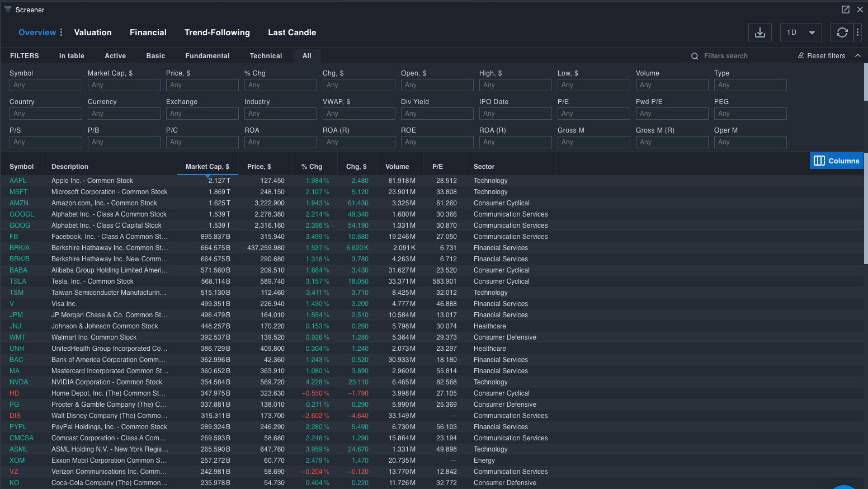The height and width of the screenshot is (489, 868).
Task: Open the 1D timeframe dropdown
Action: (x=800, y=32)
